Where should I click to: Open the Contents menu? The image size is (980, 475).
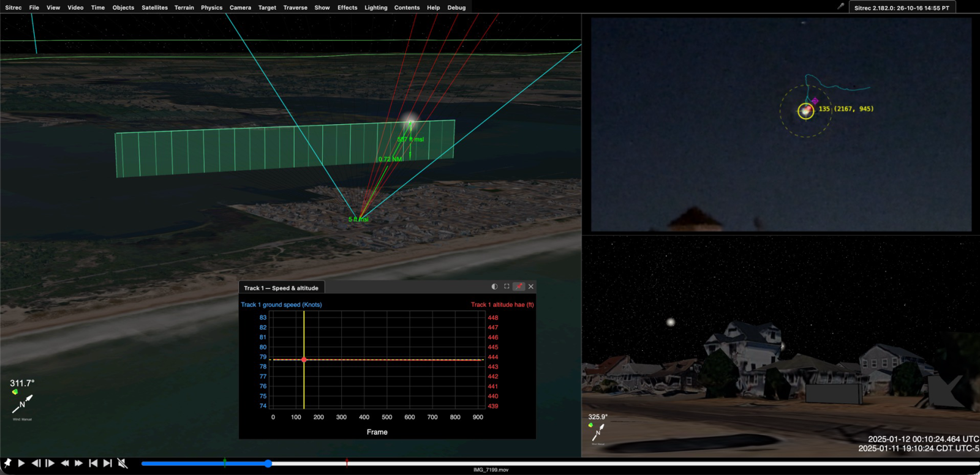pos(407,7)
